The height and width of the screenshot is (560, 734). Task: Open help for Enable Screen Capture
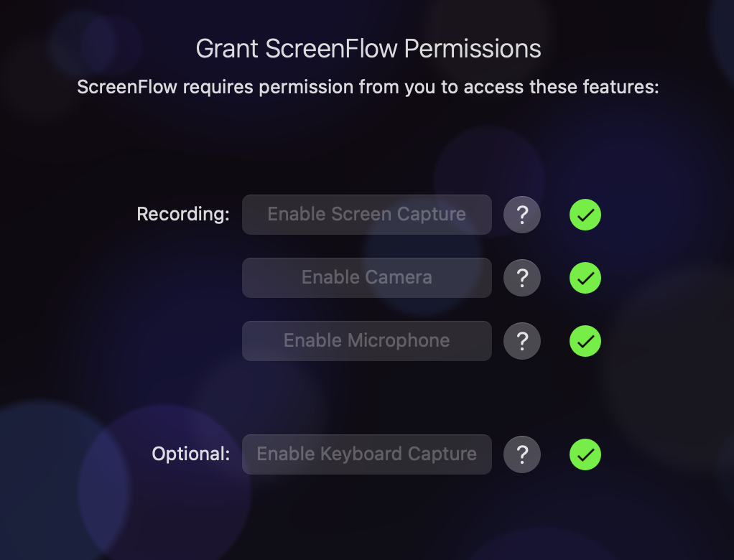[x=522, y=215]
